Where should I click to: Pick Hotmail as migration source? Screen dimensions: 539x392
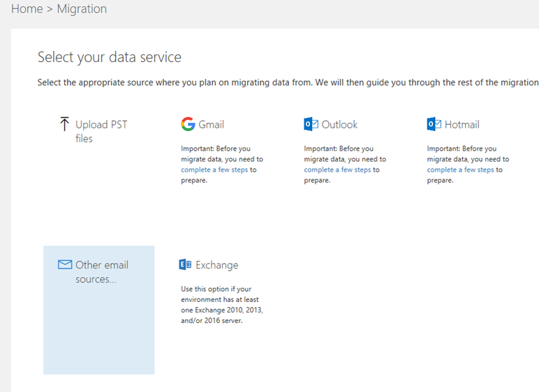point(462,124)
